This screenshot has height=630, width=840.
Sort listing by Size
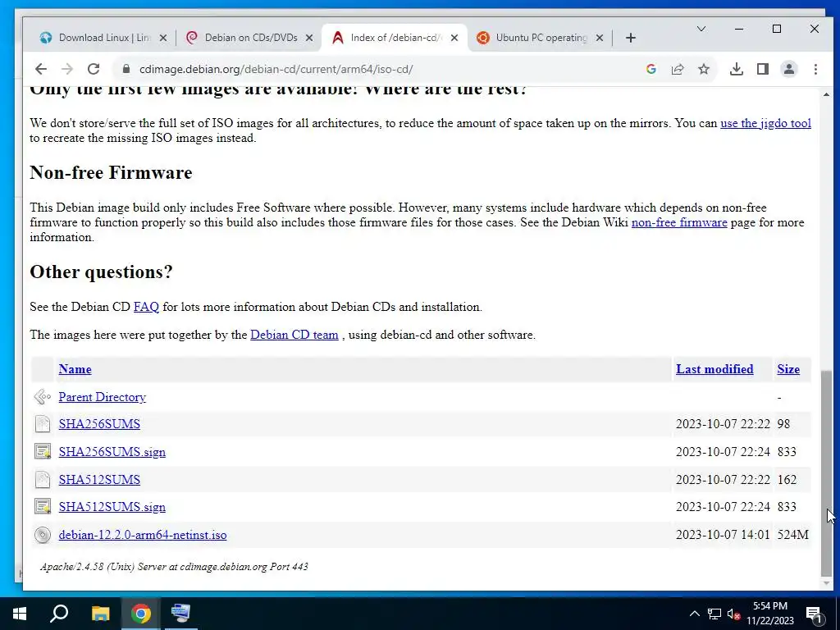click(x=788, y=369)
